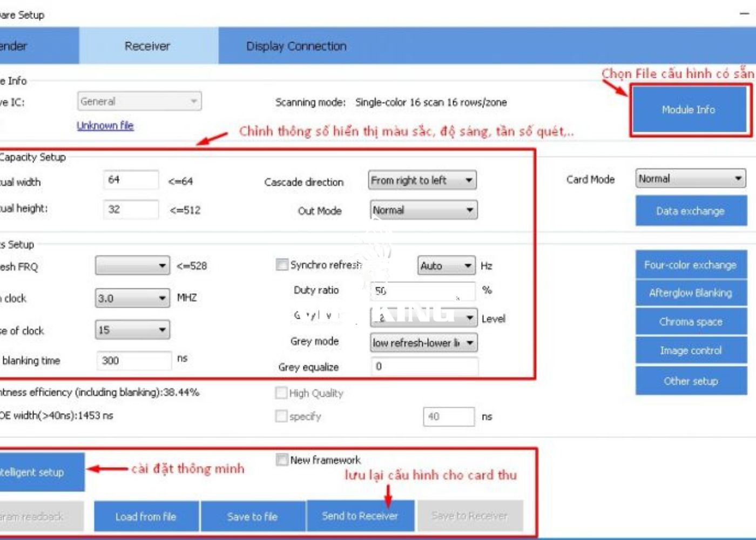The height and width of the screenshot is (540, 756).
Task: Click the Data exchange button
Action: [x=691, y=211]
